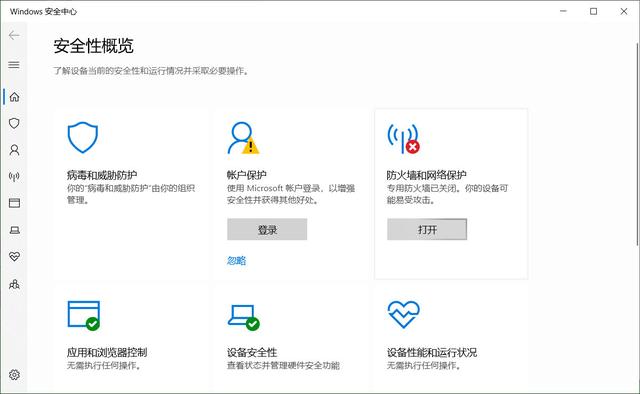Open the 设备安全性 title

(252, 352)
